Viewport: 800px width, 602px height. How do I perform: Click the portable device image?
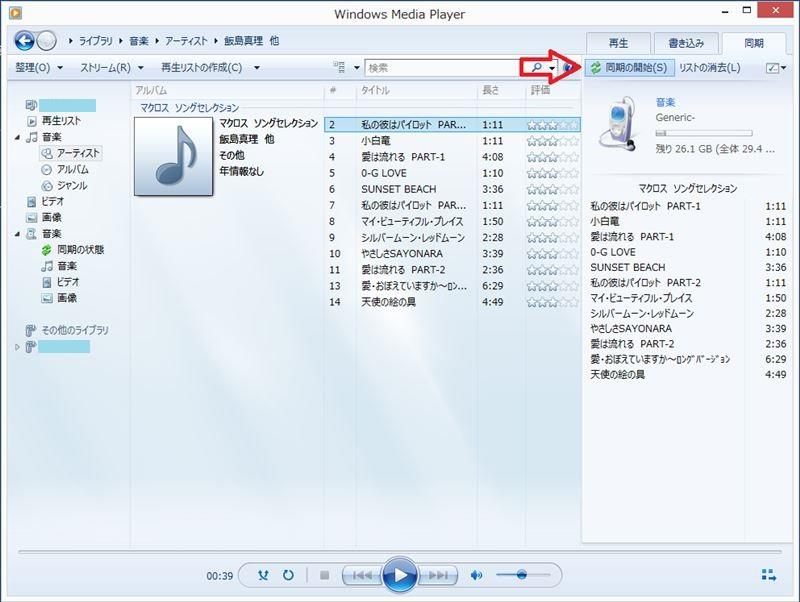coord(618,125)
